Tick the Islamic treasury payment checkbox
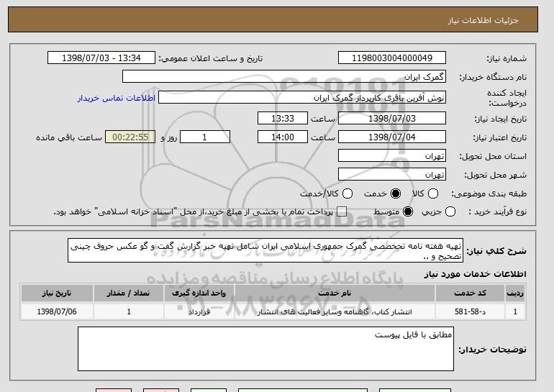The width and height of the screenshot is (554, 392). click(342, 211)
